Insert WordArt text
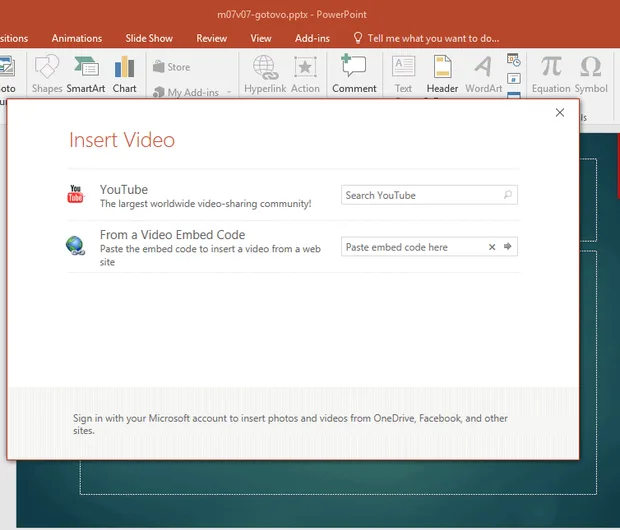Image resolution: width=620 pixels, height=530 pixels. click(x=483, y=74)
